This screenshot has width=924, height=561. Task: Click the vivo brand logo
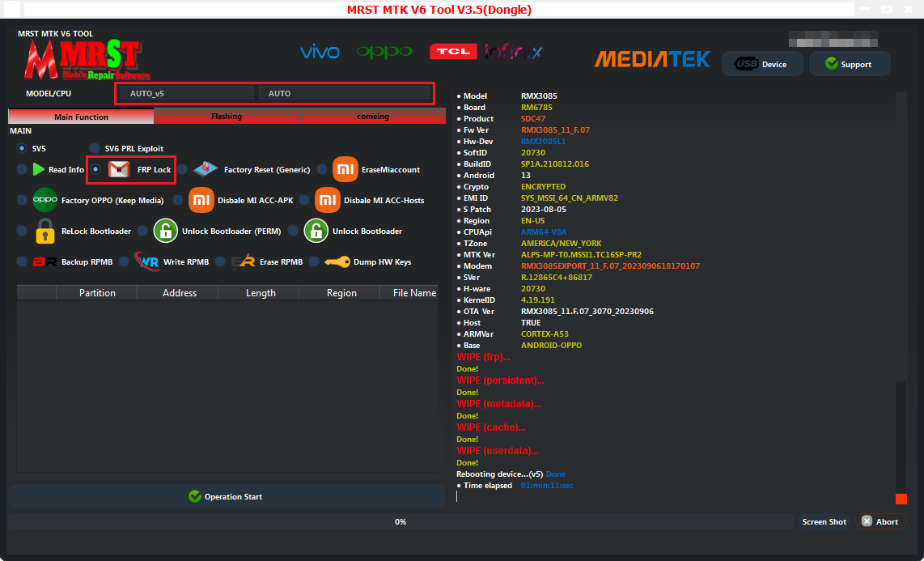320,52
